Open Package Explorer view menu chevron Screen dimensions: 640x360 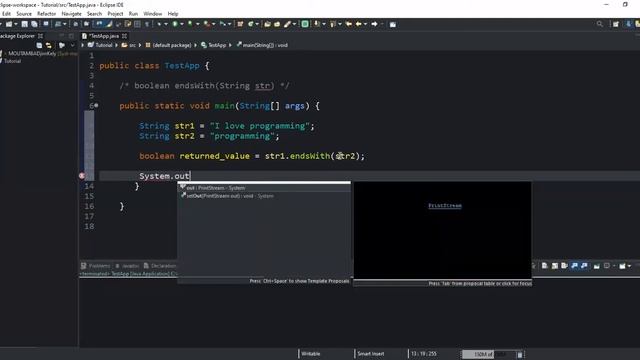pyautogui.click(x=72, y=45)
